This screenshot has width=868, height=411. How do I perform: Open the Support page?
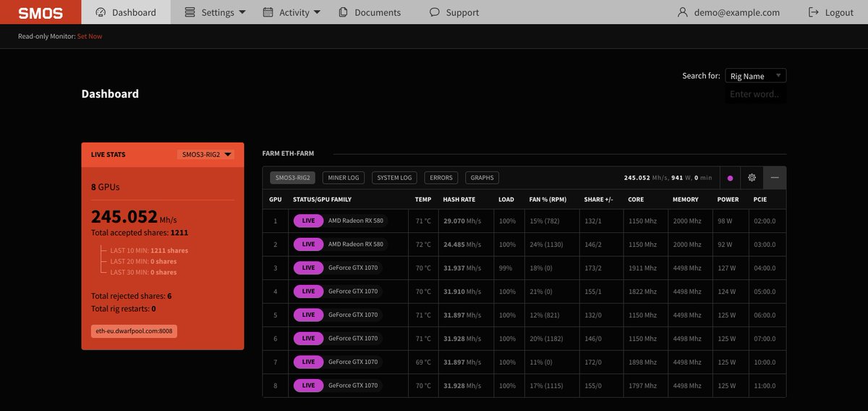(454, 12)
